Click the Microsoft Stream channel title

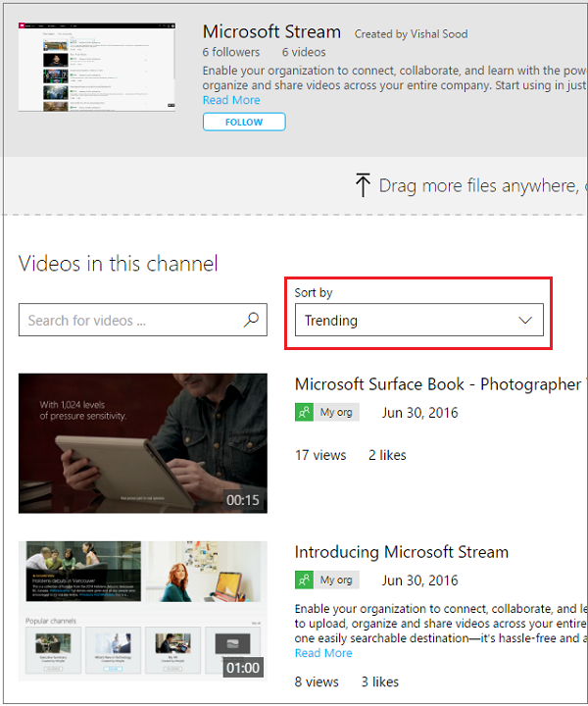(271, 32)
